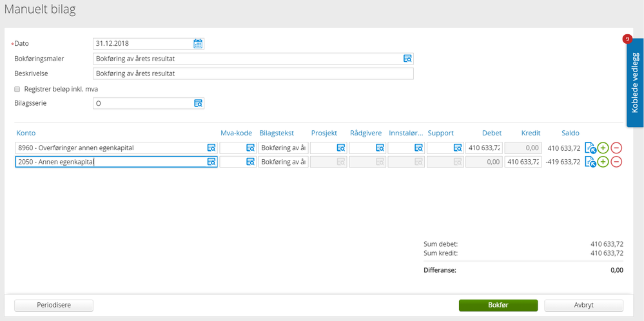
Task: Sort by the Konto column header
Action: (26, 133)
